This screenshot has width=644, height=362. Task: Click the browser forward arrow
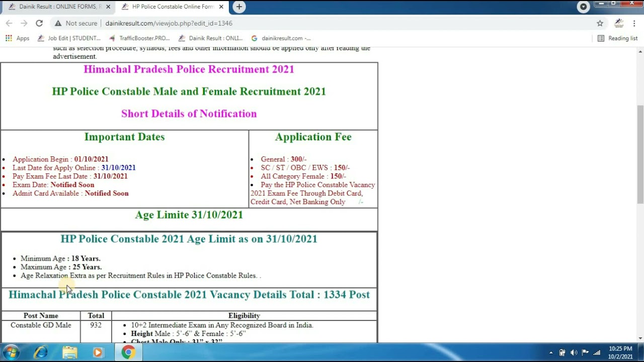[x=24, y=23]
